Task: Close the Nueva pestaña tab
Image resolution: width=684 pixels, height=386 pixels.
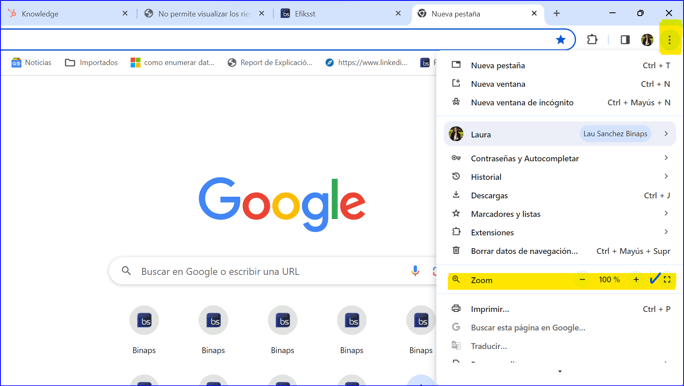Action: pos(534,14)
